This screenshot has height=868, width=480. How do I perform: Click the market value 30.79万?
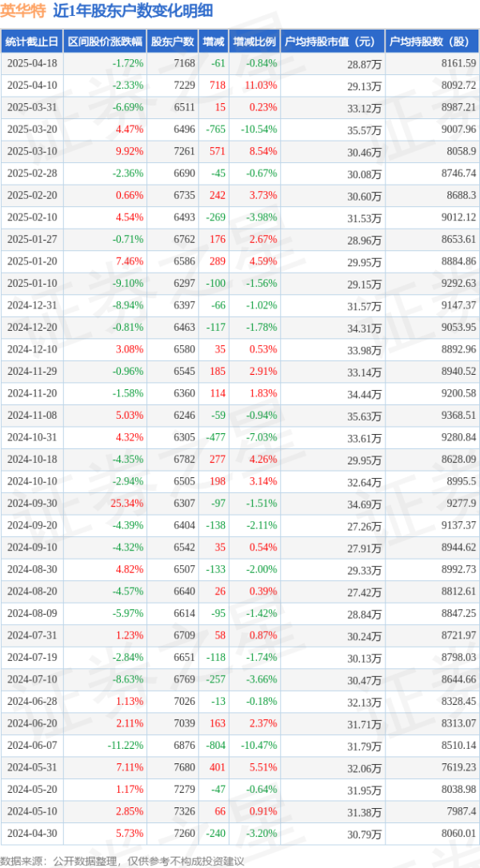tap(365, 836)
